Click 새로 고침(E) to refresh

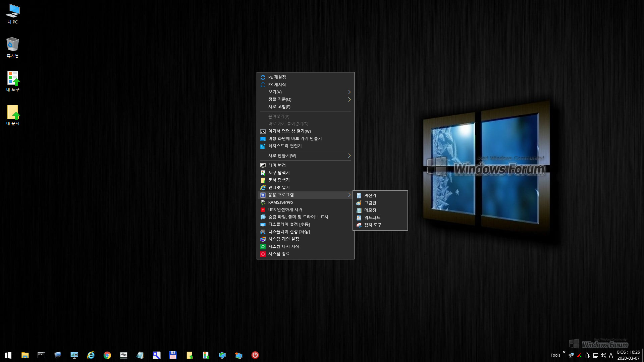306,107
